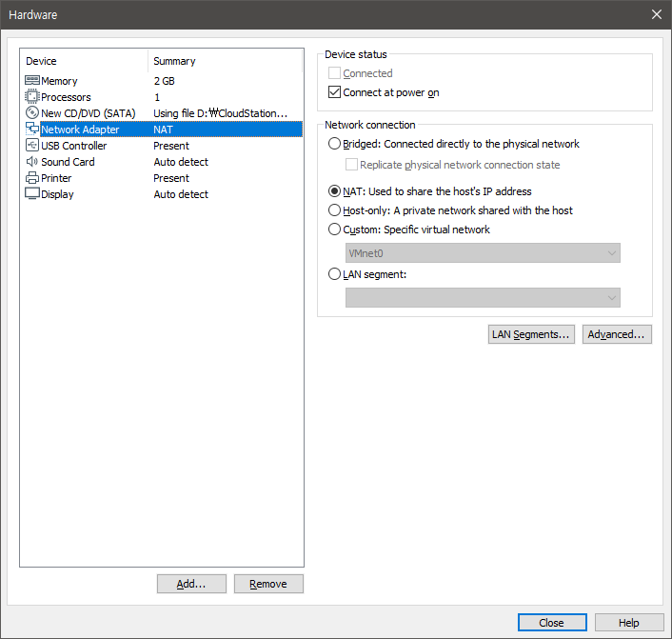
Task: Click the Memory device icon
Action: tap(32, 81)
